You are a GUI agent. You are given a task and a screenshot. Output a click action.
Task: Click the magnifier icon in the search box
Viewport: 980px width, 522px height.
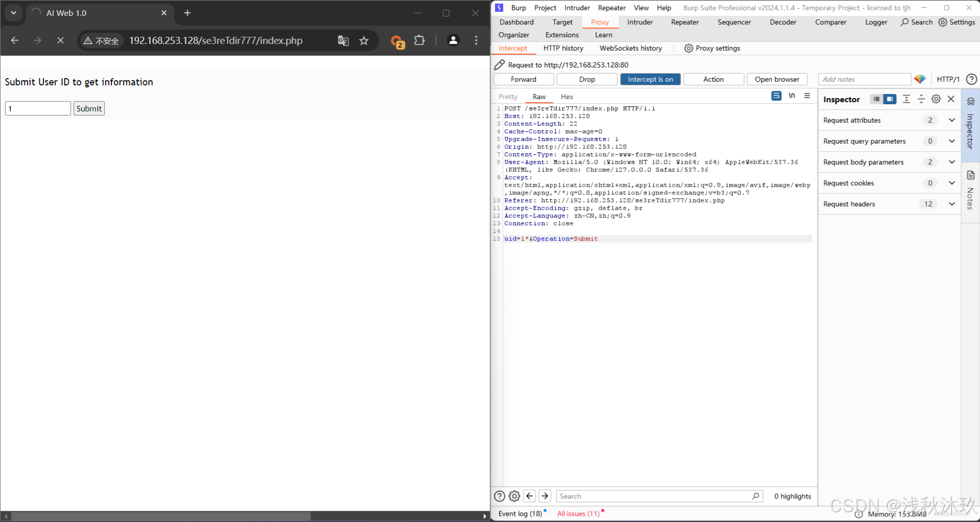point(756,496)
